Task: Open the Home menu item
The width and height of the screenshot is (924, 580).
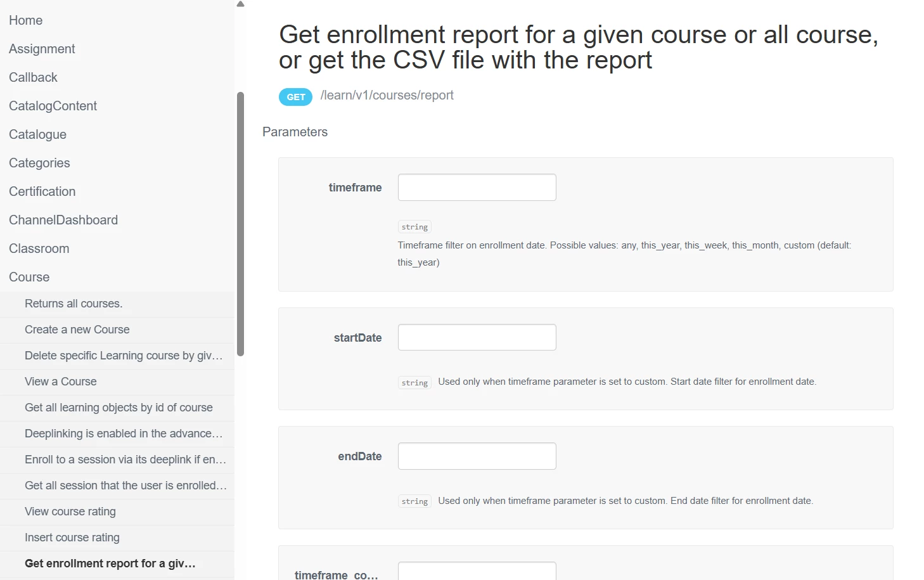Action: coord(26,20)
